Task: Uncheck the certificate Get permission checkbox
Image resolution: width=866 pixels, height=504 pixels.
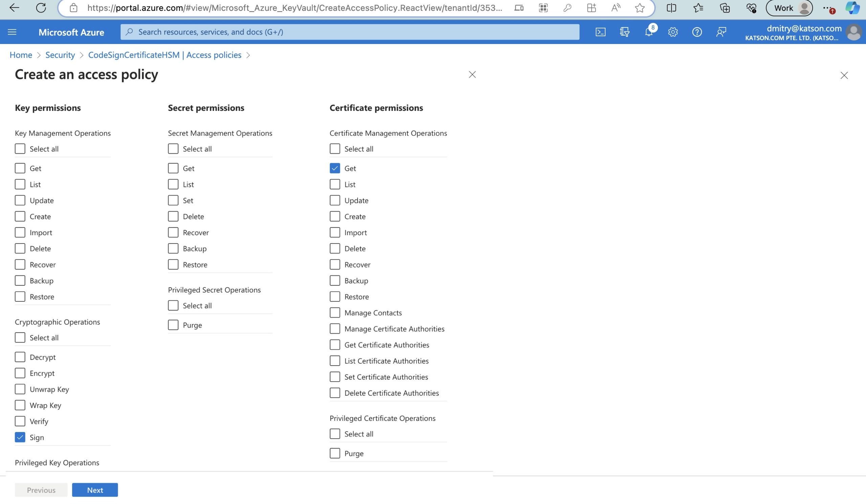Action: coord(335,168)
